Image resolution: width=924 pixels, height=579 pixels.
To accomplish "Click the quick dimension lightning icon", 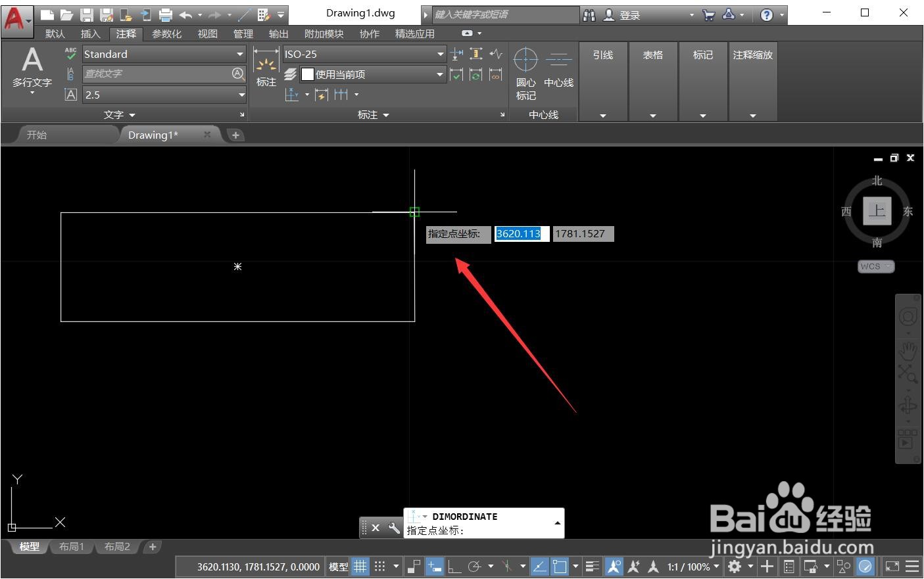I will click(321, 95).
